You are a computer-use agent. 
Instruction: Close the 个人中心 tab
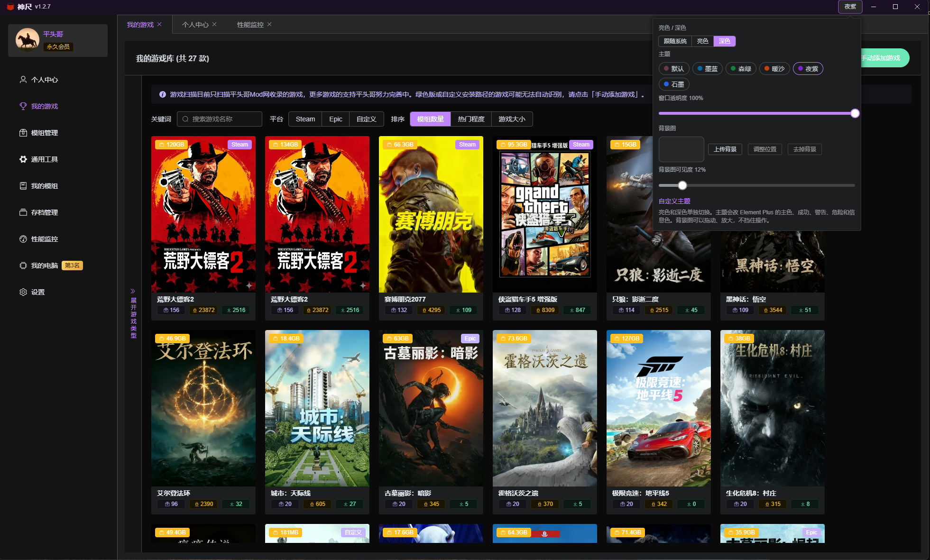click(x=214, y=24)
